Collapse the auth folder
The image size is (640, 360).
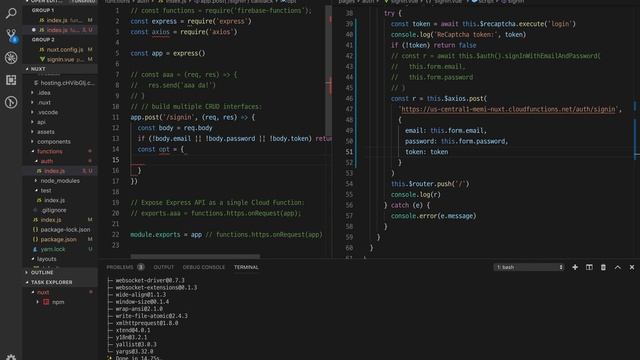(x=47, y=161)
